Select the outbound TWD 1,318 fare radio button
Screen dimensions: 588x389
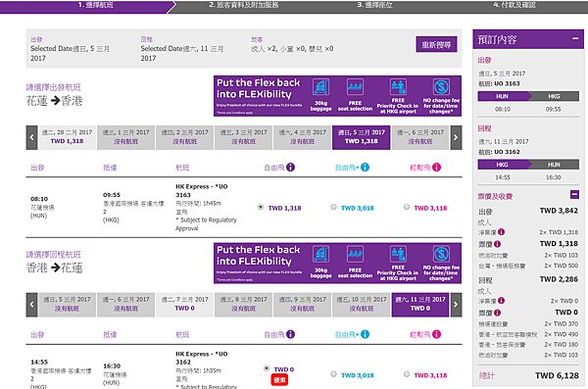(261, 207)
